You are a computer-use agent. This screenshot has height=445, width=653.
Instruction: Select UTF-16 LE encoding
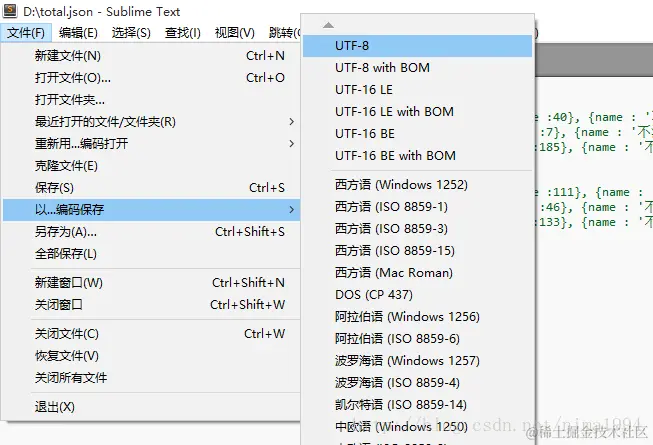[x=417, y=89]
